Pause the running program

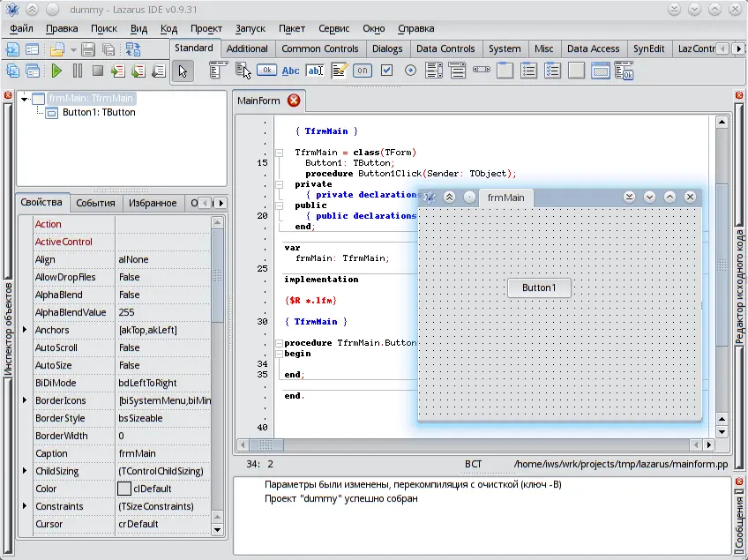pos(78,71)
